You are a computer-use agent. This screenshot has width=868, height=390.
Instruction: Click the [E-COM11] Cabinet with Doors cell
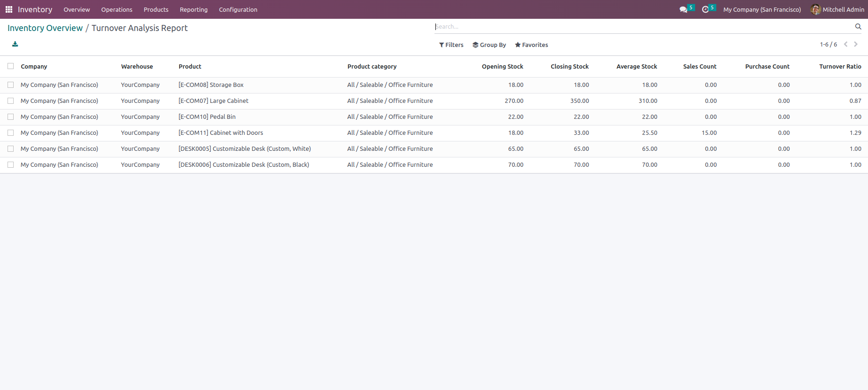click(x=221, y=133)
